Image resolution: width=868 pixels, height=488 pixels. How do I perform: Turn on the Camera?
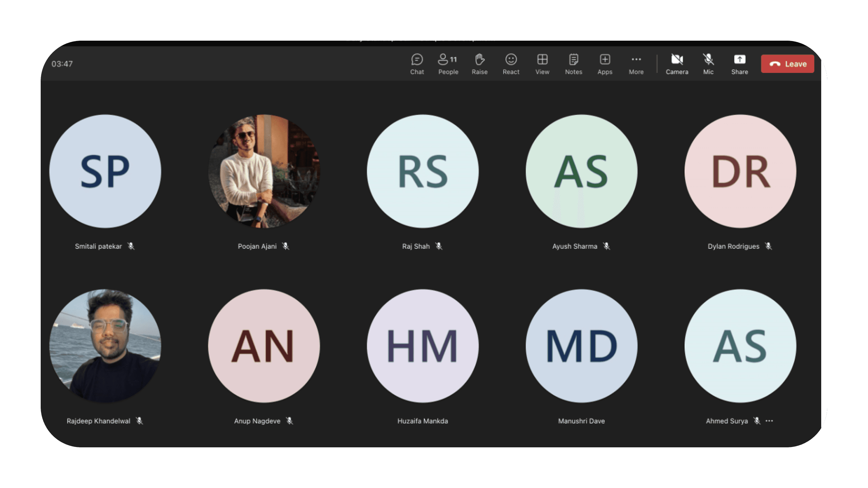[x=677, y=64]
